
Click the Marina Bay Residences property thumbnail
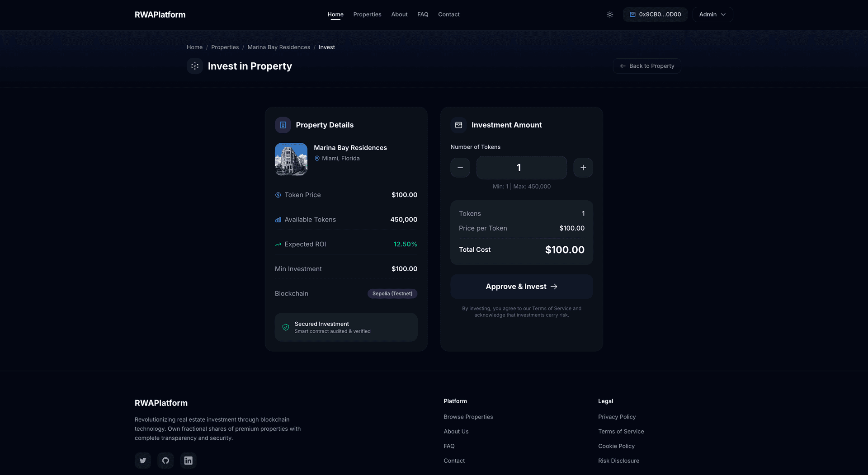[x=291, y=159]
